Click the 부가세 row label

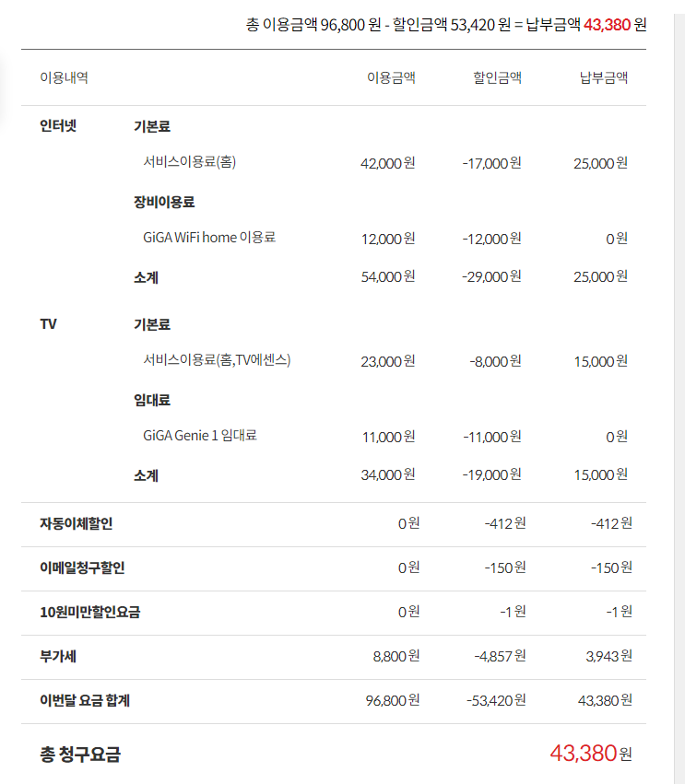(x=58, y=656)
